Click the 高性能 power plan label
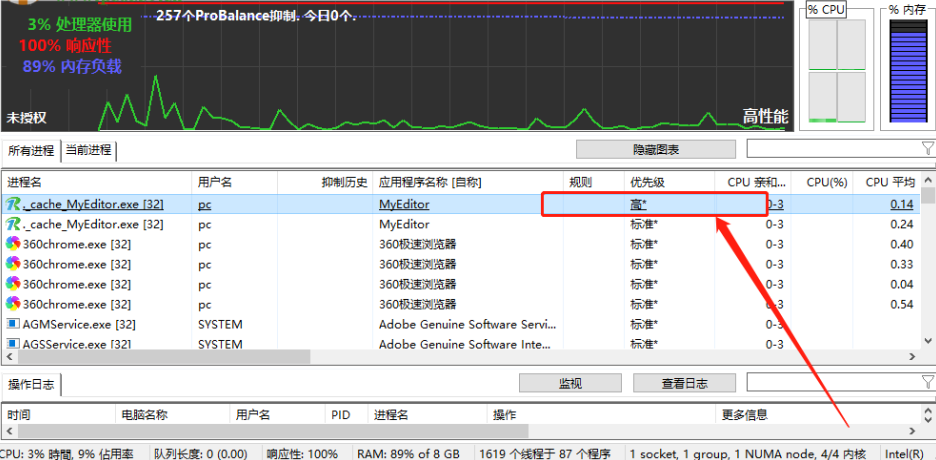 766,116
